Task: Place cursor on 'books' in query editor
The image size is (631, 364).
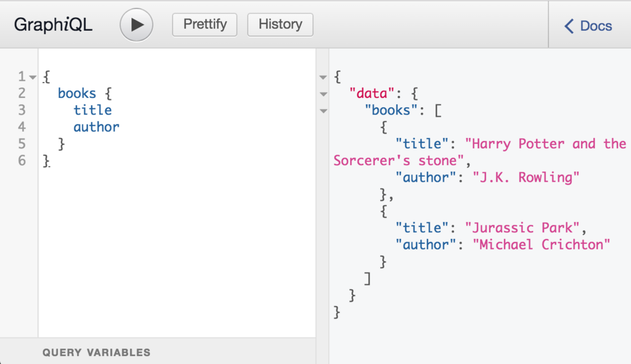Action: (77, 94)
